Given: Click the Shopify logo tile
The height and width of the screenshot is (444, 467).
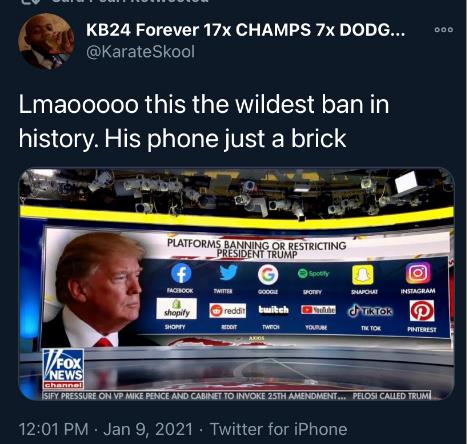Looking at the screenshot, I should point(177,309).
